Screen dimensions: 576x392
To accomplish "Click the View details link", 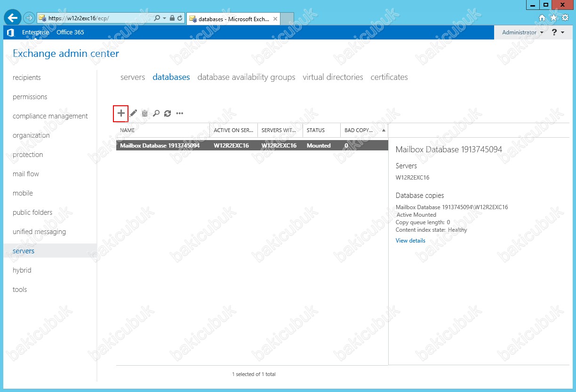I will pos(410,241).
